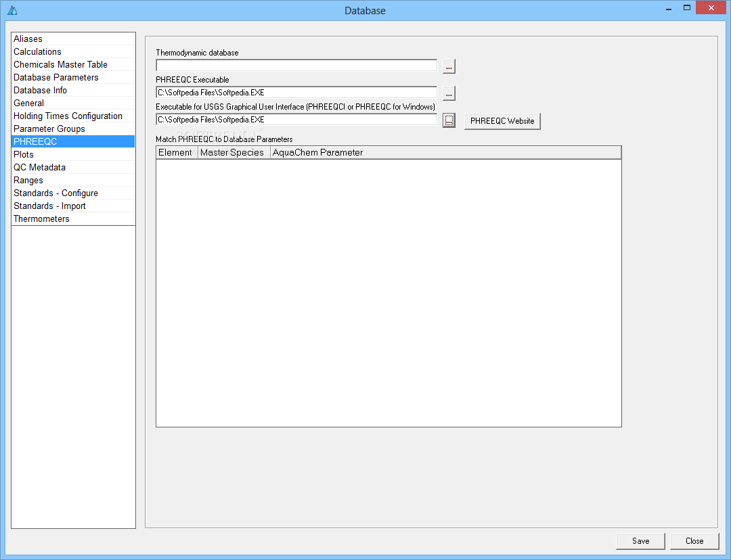This screenshot has height=560, width=731.
Task: Click the USGS GUI executable path field
Action: pos(296,119)
